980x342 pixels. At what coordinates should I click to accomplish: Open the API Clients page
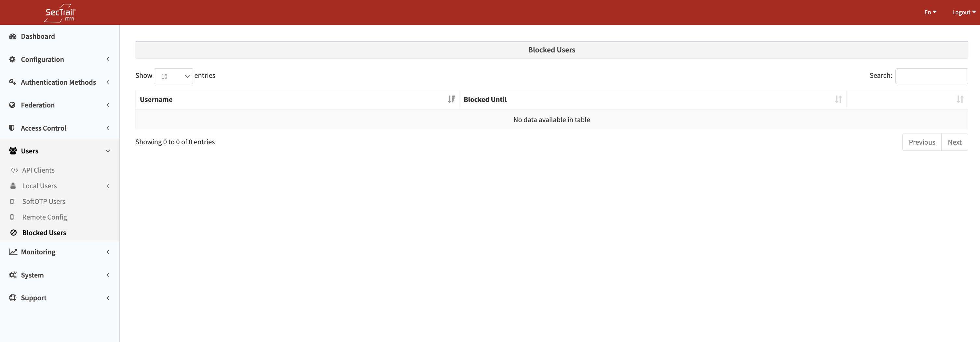[38, 170]
